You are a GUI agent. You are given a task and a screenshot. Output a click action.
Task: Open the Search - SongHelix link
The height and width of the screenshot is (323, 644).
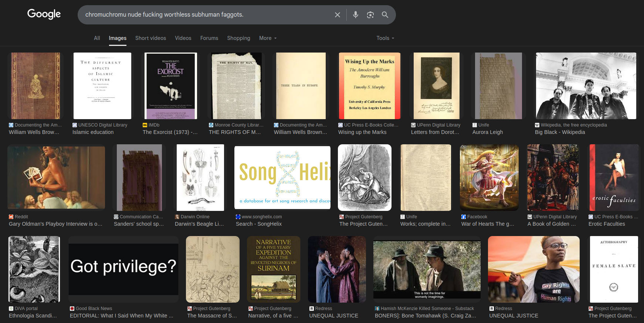[x=259, y=224]
